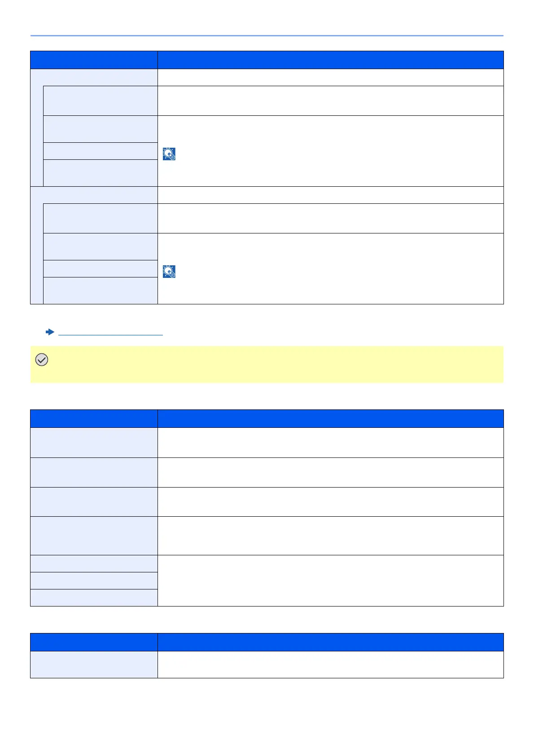Screen dimensions: 534x756
Task: Click the last table's white description cell
Action: tap(330, 664)
